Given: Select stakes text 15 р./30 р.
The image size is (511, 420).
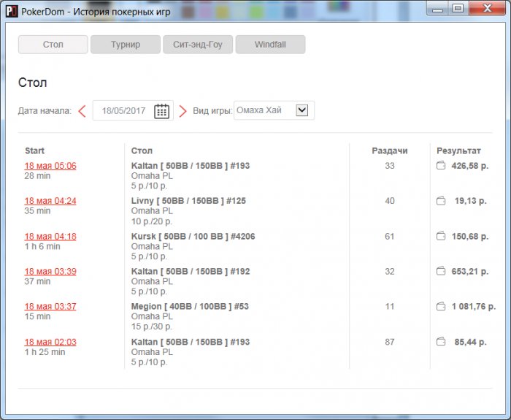Looking at the screenshot, I should pos(152,327).
